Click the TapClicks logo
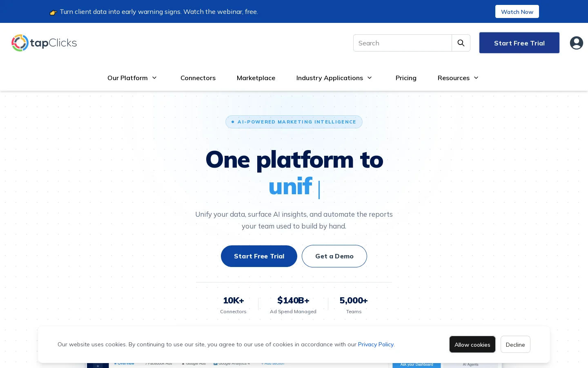Screen dimensions: 588x368 point(44,43)
